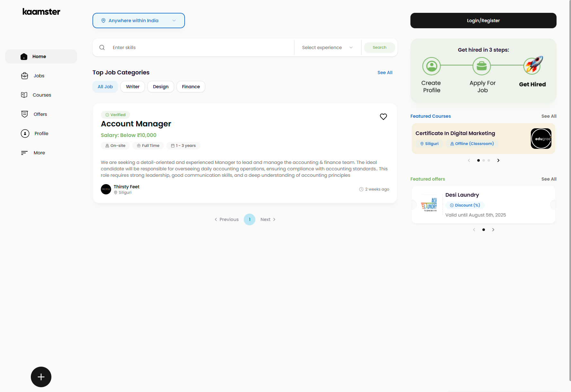Select the second dot in courses carousel
The height and width of the screenshot is (392, 571).
484,160
